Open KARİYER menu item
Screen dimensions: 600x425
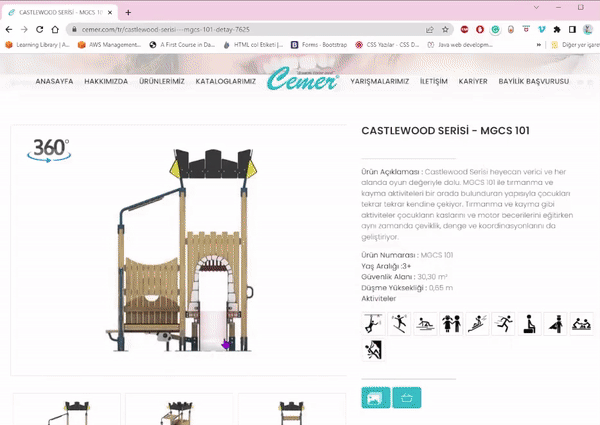(x=473, y=81)
